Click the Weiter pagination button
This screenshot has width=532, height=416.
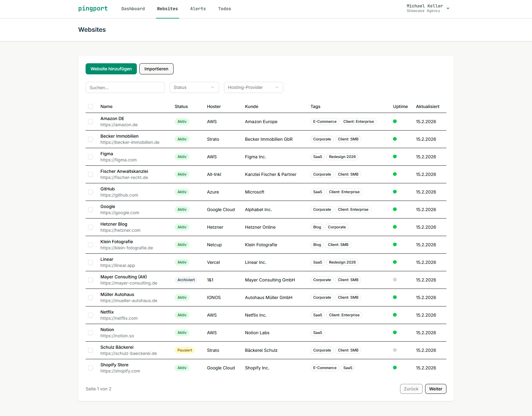[x=436, y=389]
